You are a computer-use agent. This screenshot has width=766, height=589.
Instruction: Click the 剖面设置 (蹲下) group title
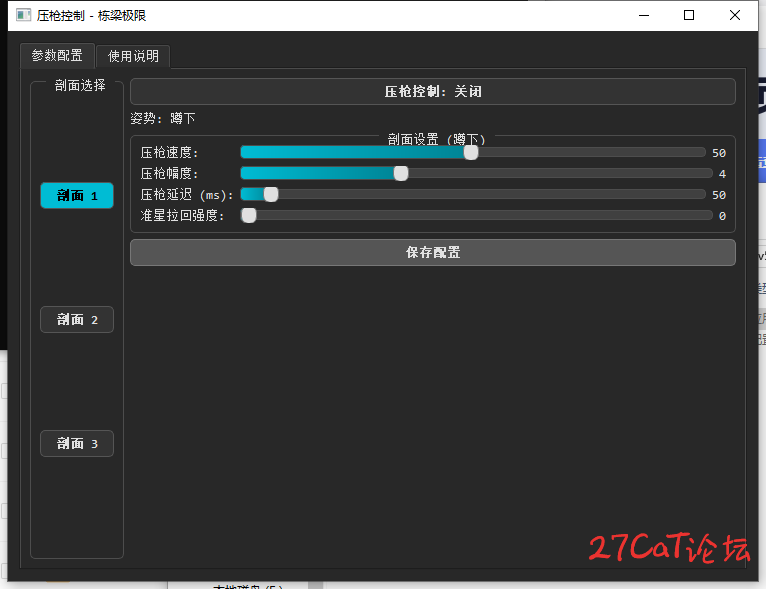pyautogui.click(x=436, y=139)
